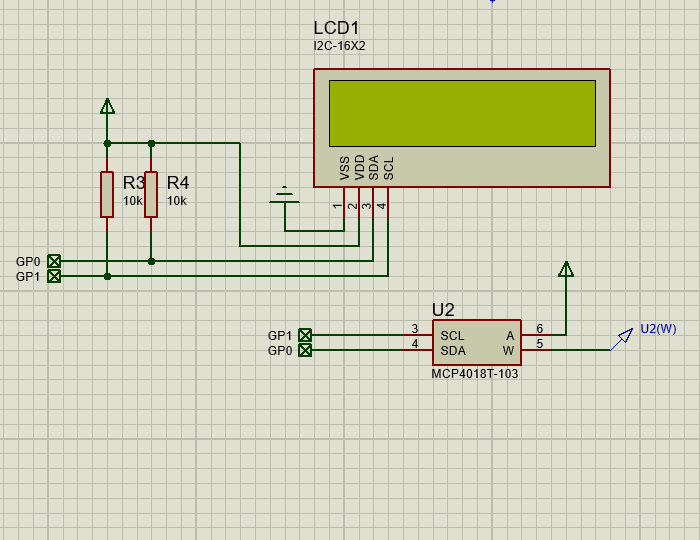
Task: Click the VDD pin label on the LCD
Action: [359, 168]
